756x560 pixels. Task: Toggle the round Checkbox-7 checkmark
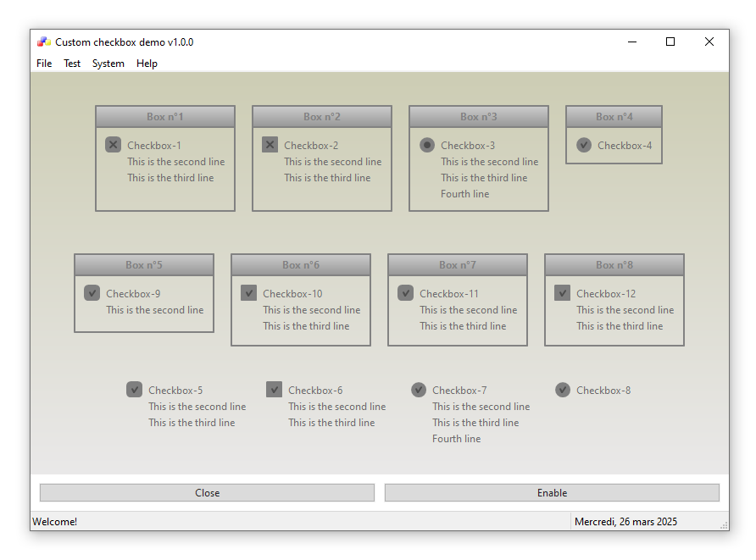419,390
